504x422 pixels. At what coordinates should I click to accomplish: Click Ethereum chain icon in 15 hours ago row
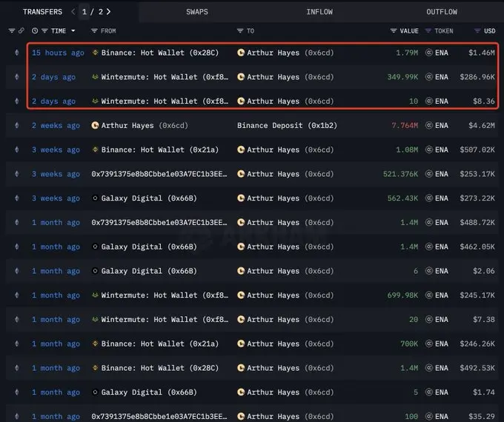17,53
